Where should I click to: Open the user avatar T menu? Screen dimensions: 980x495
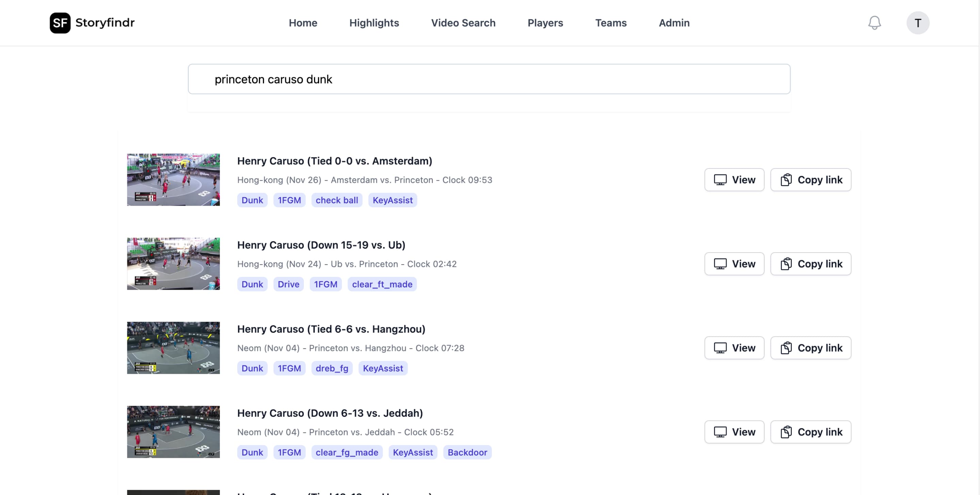[918, 23]
